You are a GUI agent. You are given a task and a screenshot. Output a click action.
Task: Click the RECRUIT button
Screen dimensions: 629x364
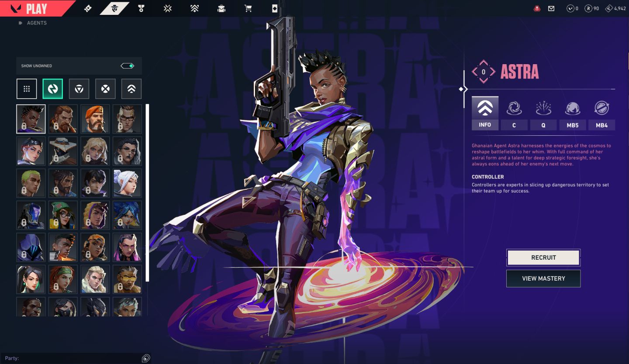pyautogui.click(x=543, y=258)
